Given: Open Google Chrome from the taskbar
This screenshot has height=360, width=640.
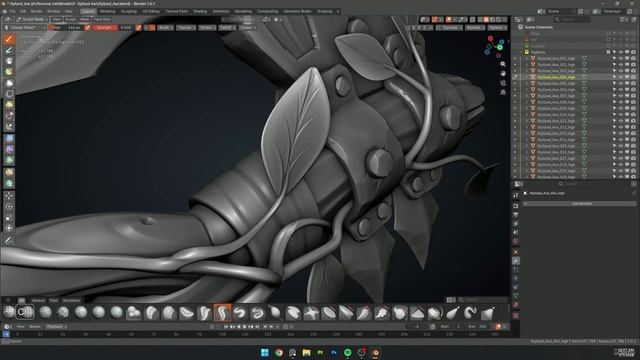Looking at the screenshot, I should (279, 353).
